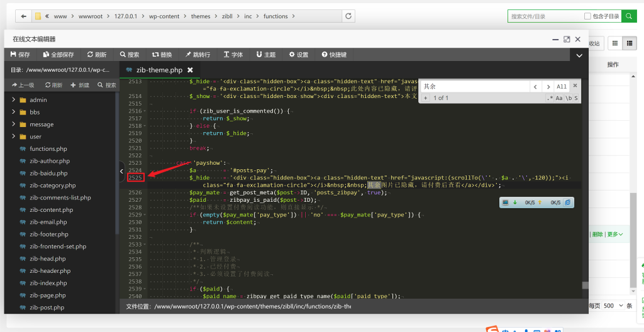
Task: Click 全部保存 to save all files
Action: tap(58, 55)
